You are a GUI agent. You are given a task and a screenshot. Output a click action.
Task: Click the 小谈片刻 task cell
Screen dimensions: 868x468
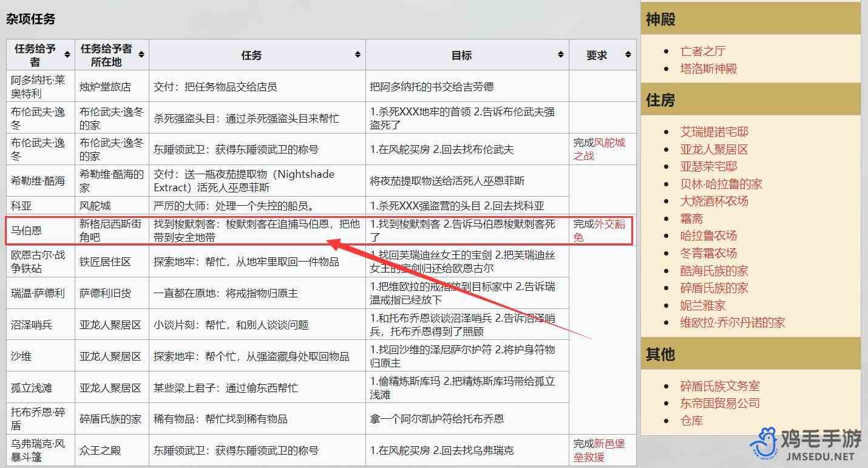point(257,325)
